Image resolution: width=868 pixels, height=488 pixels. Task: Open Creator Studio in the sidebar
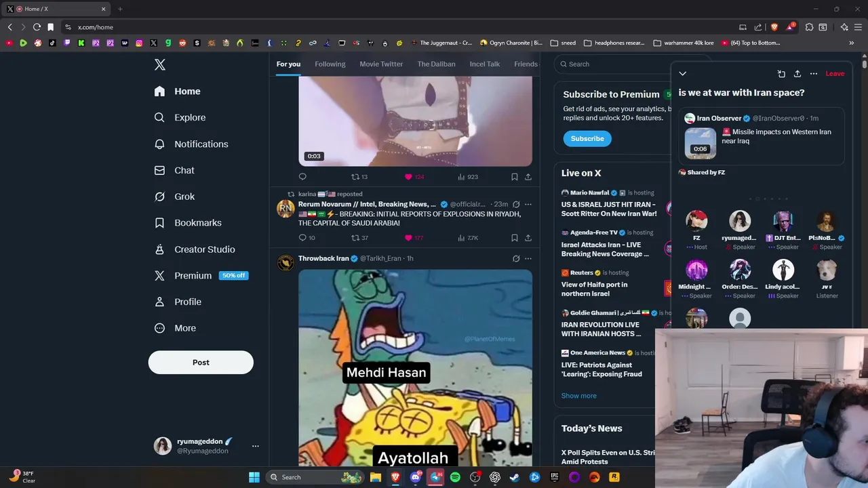coord(195,249)
